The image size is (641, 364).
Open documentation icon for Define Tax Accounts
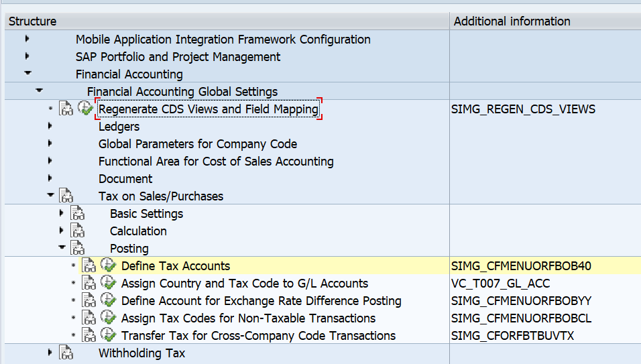pos(89,265)
